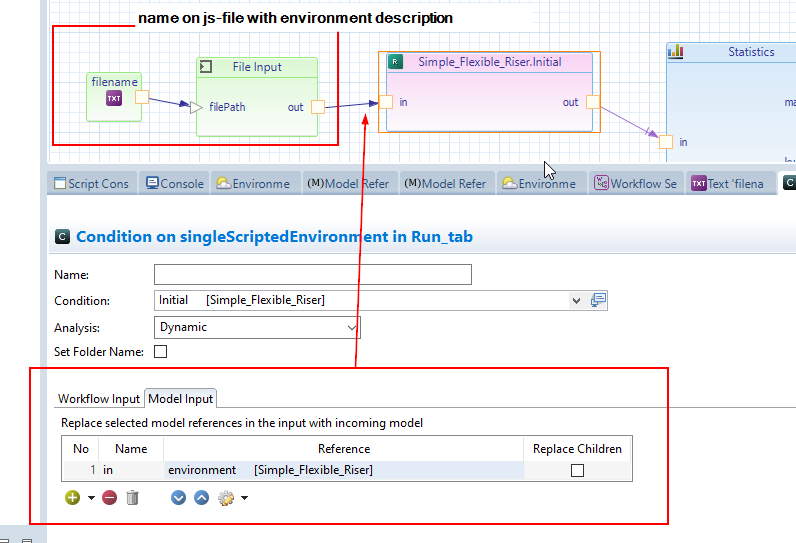
Task: Click the red remove row icon
Action: coord(110,497)
